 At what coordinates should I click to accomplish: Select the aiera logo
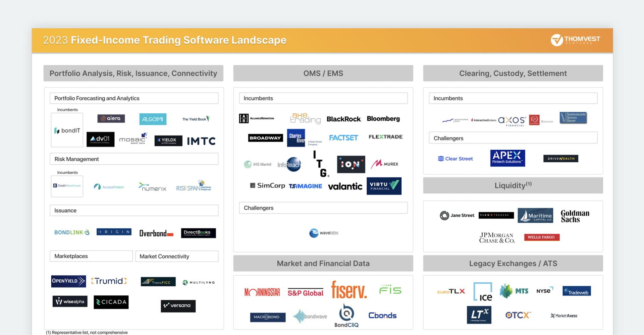click(x=111, y=118)
